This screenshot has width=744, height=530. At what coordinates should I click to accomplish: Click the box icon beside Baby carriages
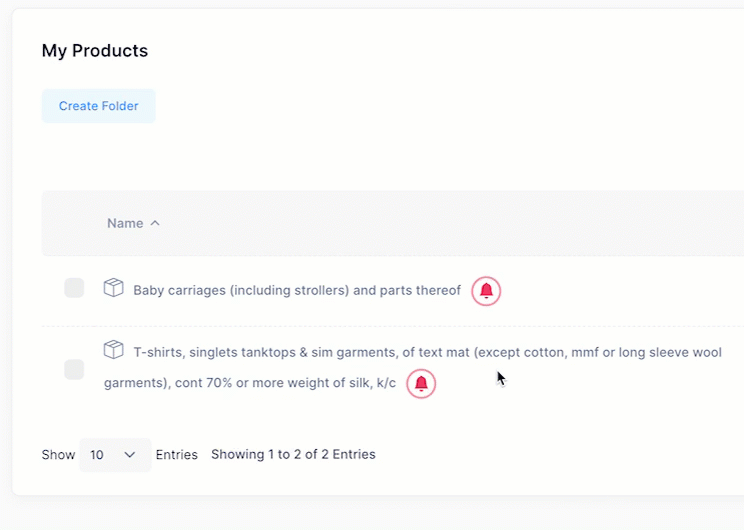114,289
